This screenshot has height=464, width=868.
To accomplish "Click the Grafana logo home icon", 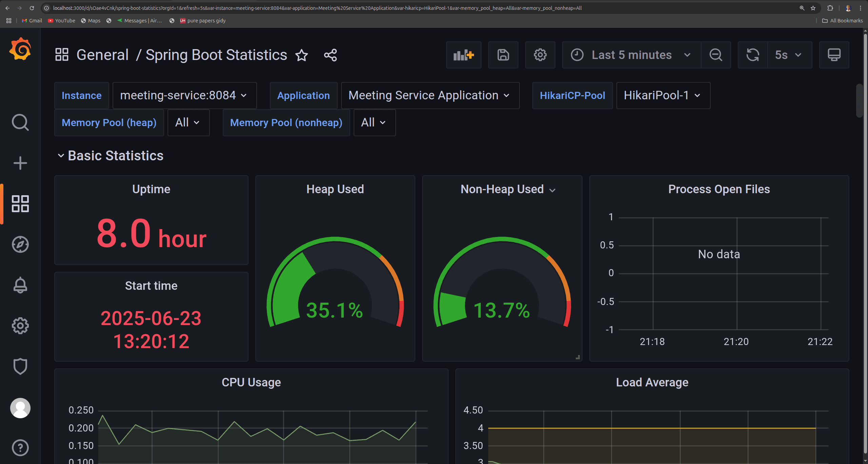I will (x=20, y=49).
